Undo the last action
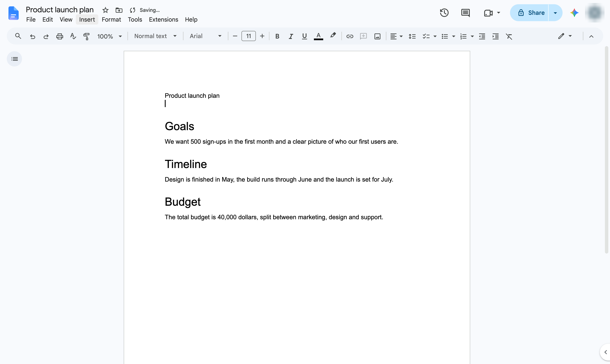The image size is (610, 364). tap(32, 36)
